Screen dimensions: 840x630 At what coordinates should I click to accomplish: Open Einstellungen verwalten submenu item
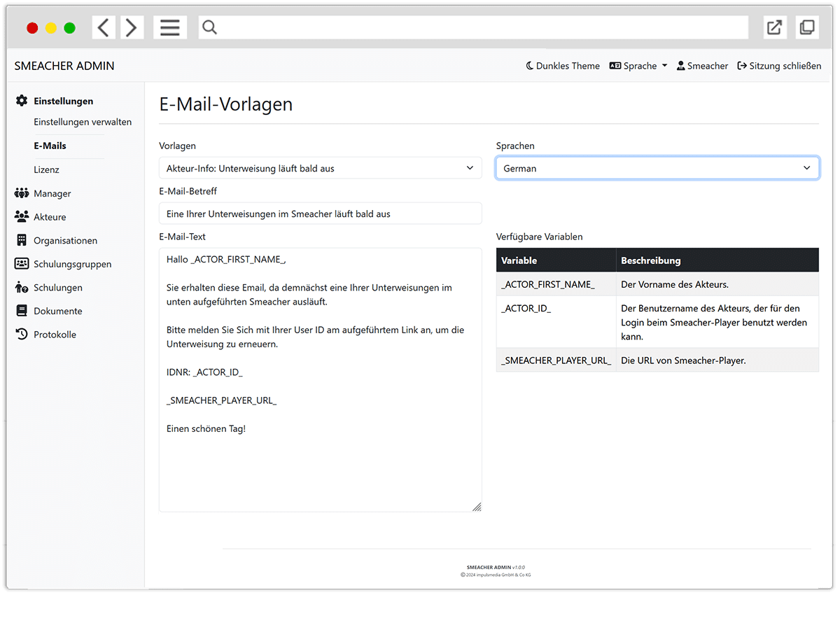pyautogui.click(x=83, y=122)
